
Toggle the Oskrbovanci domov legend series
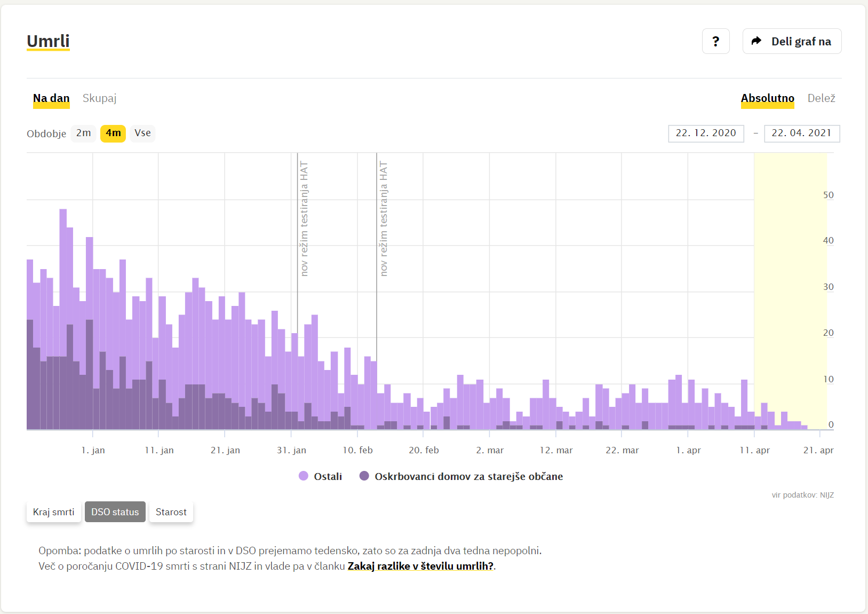click(461, 476)
